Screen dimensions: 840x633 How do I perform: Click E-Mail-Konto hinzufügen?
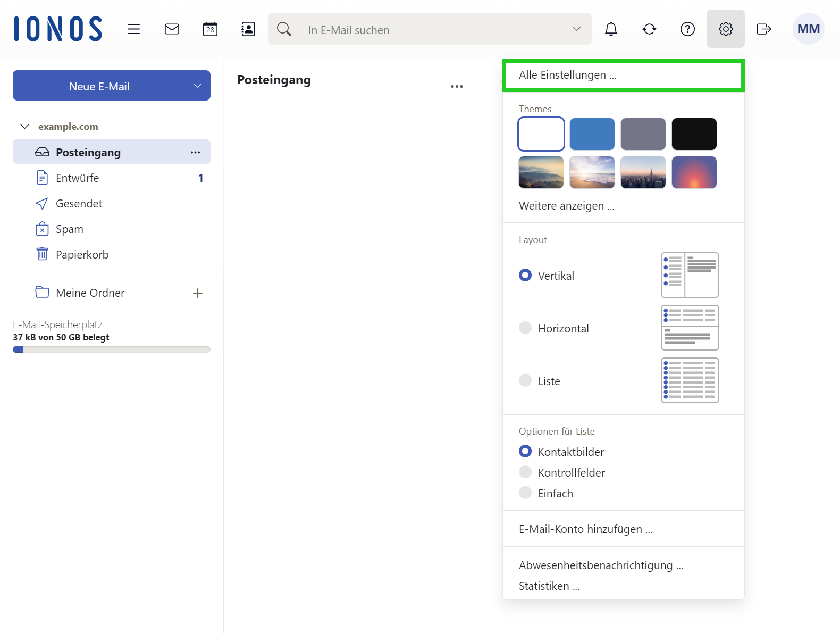[585, 529]
